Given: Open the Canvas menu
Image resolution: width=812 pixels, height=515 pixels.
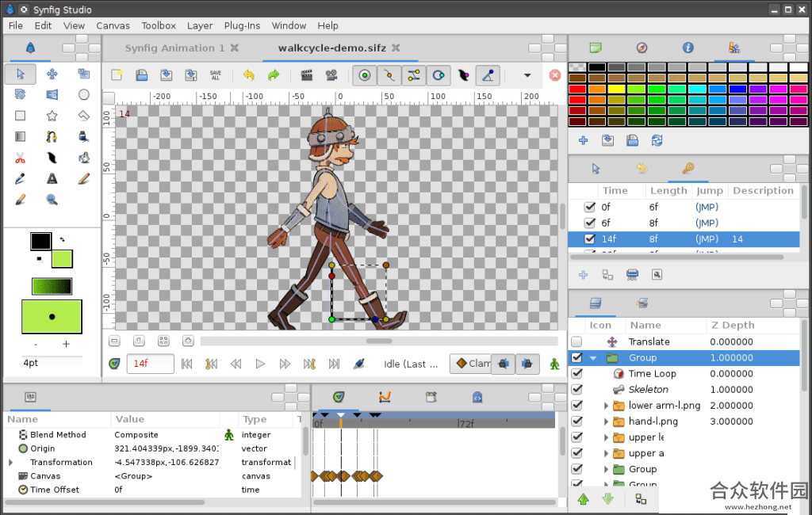Looking at the screenshot, I should 113,25.
